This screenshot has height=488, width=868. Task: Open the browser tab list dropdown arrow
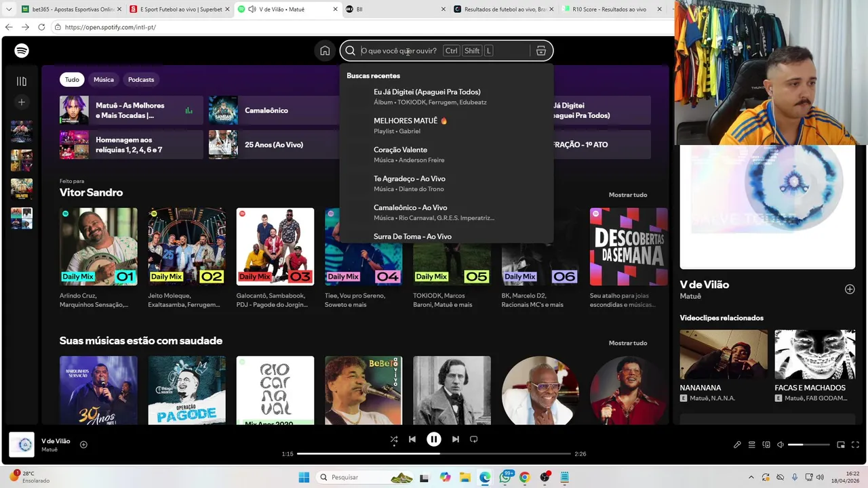[x=8, y=9]
